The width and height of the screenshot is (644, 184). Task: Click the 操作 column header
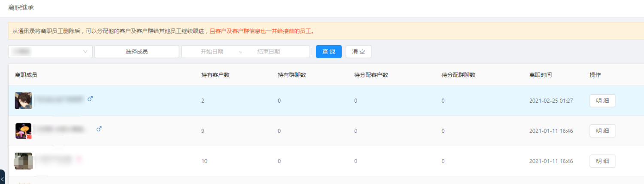(595, 75)
